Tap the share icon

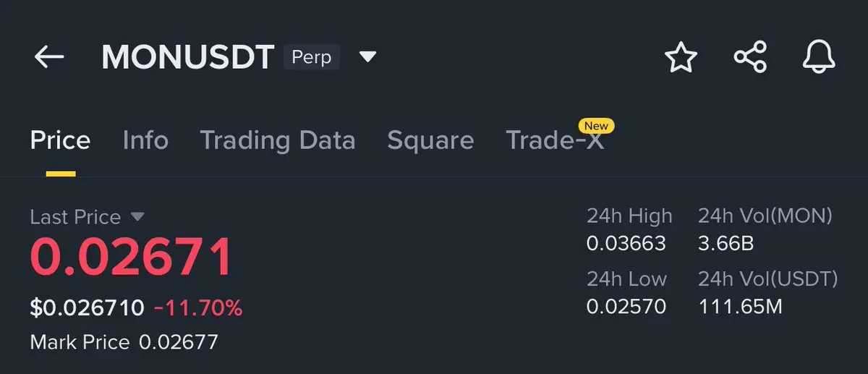coord(750,57)
